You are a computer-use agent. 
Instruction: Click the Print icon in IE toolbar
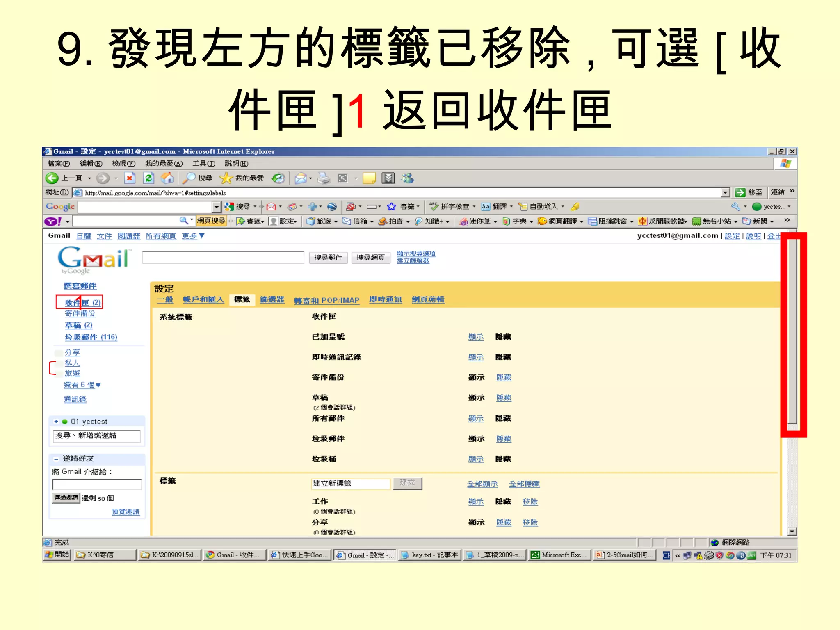click(324, 178)
